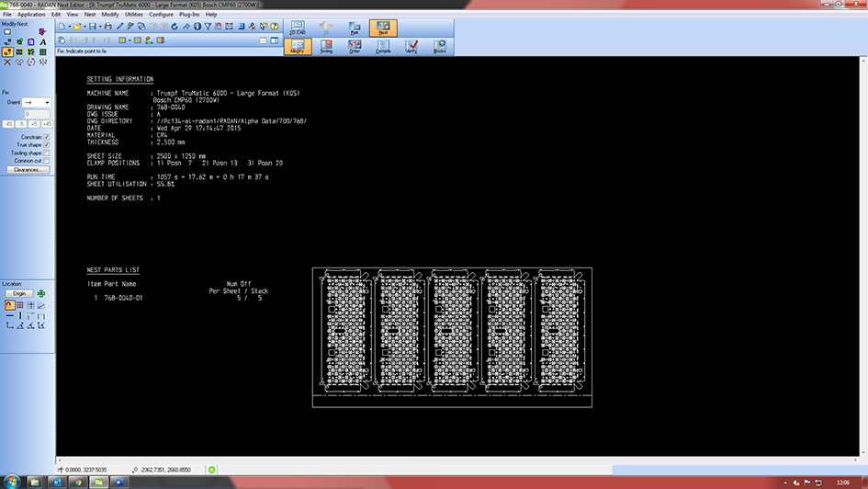Select the text 'A' tool in Modify Nest
Viewport: 868px width, 489px height.
(43, 41)
